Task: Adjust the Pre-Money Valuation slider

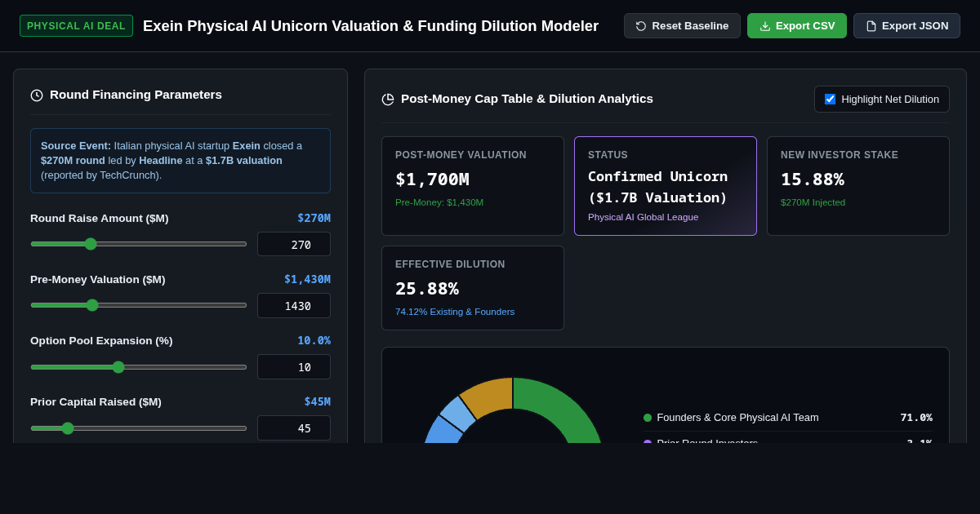Action: pyautogui.click(x=139, y=305)
